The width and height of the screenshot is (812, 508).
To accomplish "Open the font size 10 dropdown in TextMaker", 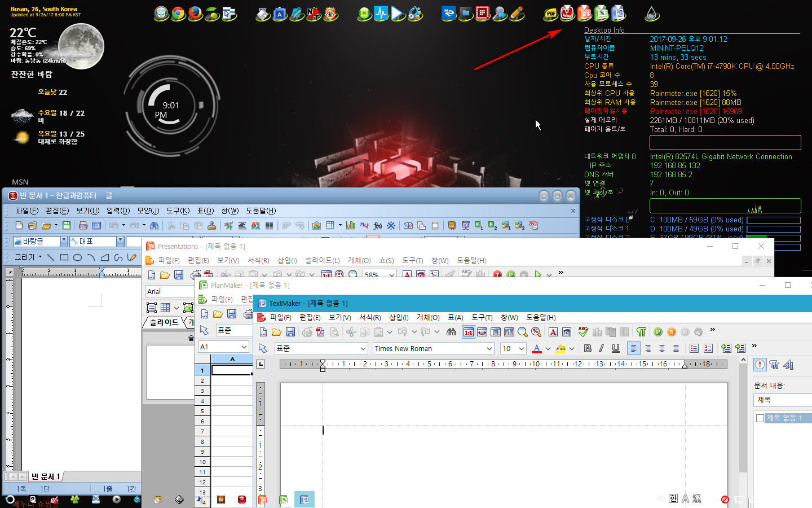I will [x=522, y=348].
